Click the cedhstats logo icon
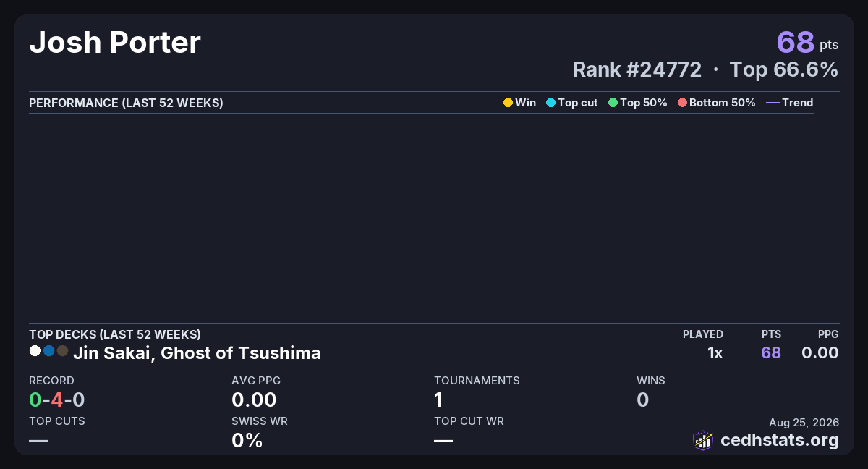The image size is (868, 469). [x=703, y=440]
